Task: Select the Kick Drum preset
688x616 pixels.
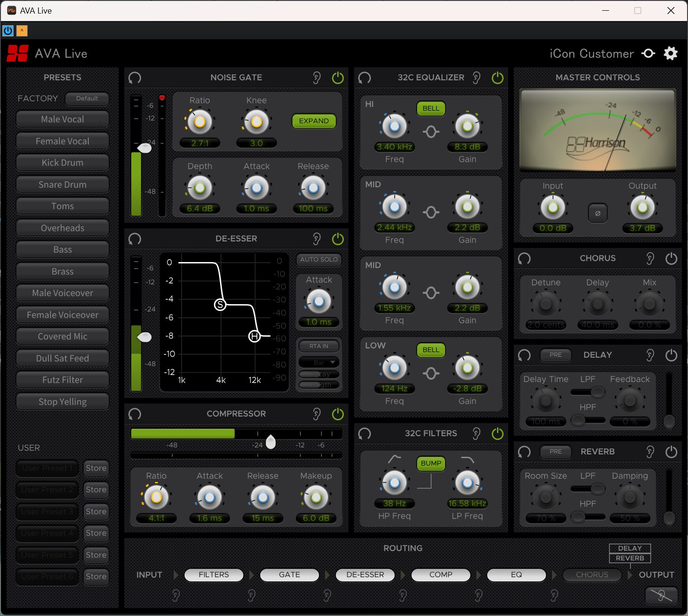Action: (x=63, y=163)
